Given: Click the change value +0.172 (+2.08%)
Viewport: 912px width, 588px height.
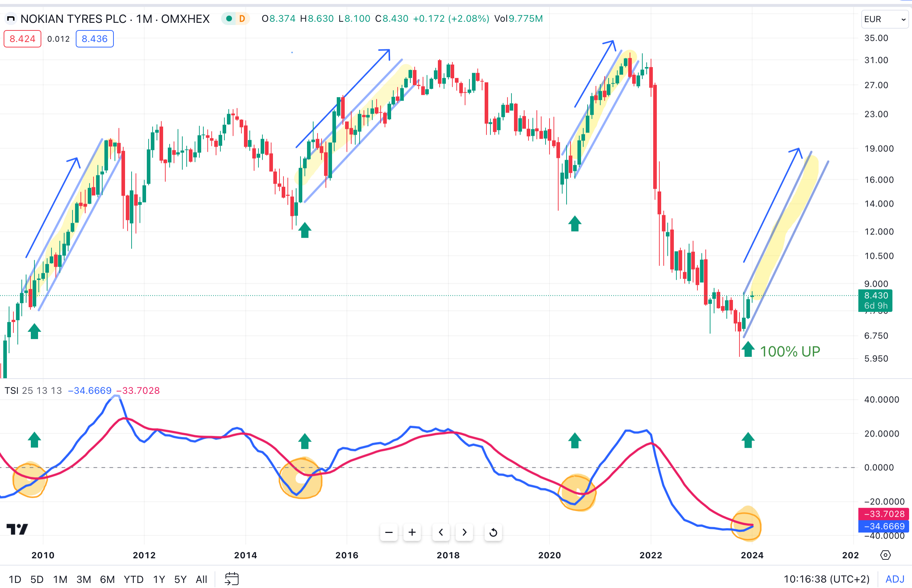Looking at the screenshot, I should pos(451,19).
